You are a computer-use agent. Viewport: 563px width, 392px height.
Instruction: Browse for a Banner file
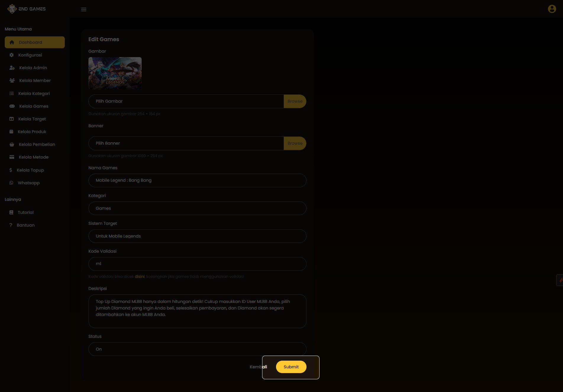tap(295, 143)
